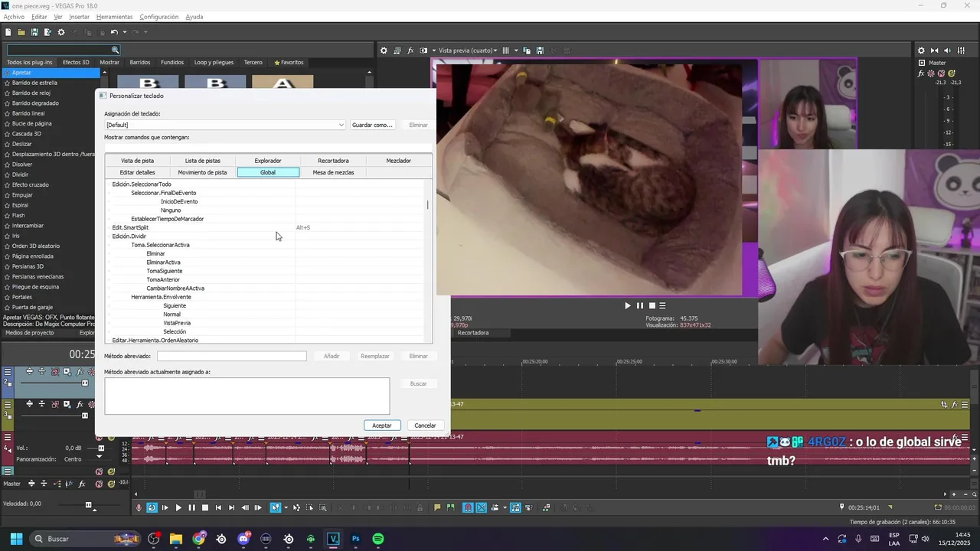
Task: Toggle automatic crossfades icon
Action: pos(482,507)
